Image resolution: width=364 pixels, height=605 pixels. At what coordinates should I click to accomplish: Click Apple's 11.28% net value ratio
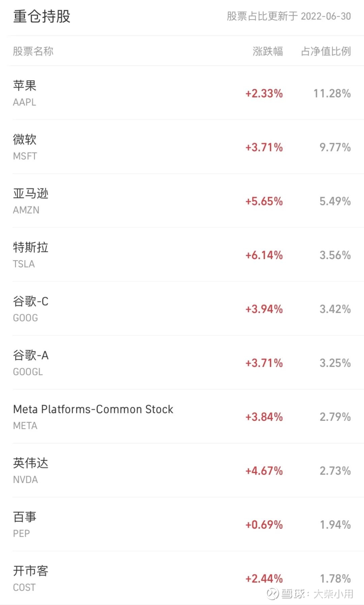point(332,93)
